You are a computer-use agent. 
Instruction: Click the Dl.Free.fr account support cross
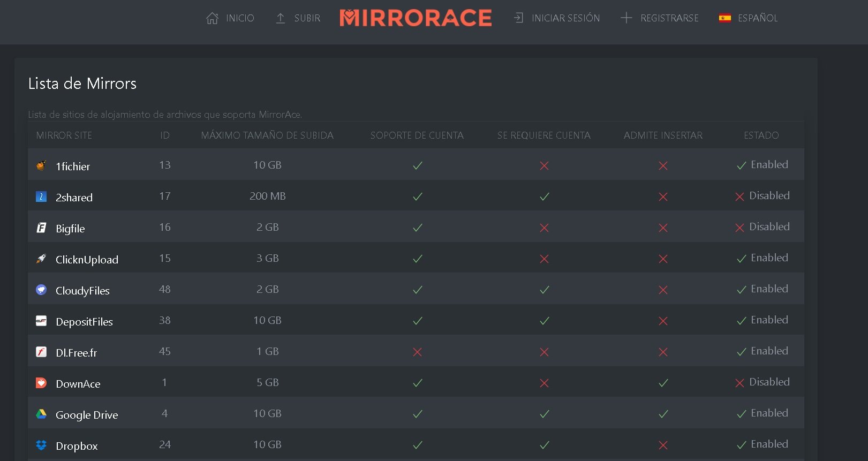tap(418, 352)
